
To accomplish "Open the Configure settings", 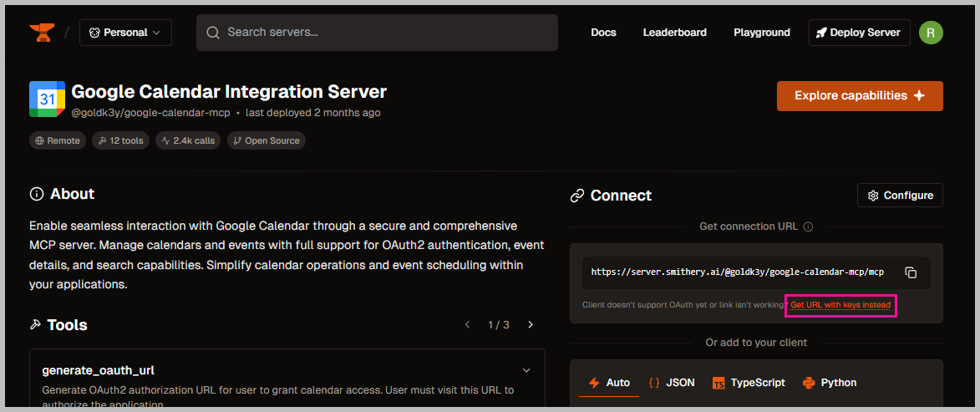I will pos(900,196).
